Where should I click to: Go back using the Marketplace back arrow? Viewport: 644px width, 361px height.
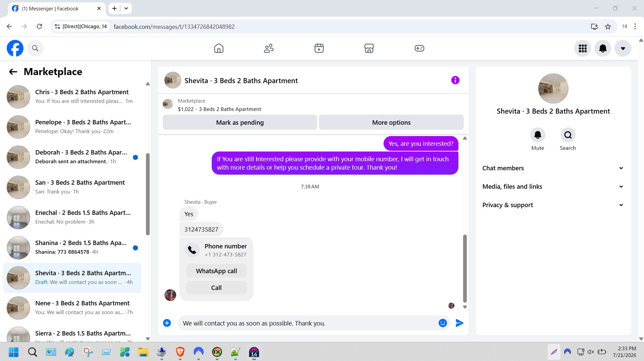pyautogui.click(x=13, y=72)
